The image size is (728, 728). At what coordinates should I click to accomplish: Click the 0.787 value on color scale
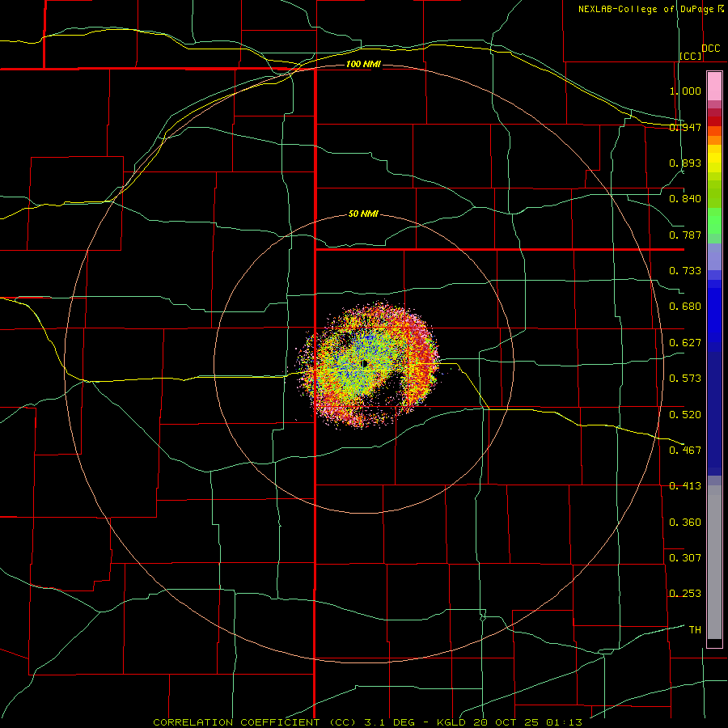tap(685, 235)
